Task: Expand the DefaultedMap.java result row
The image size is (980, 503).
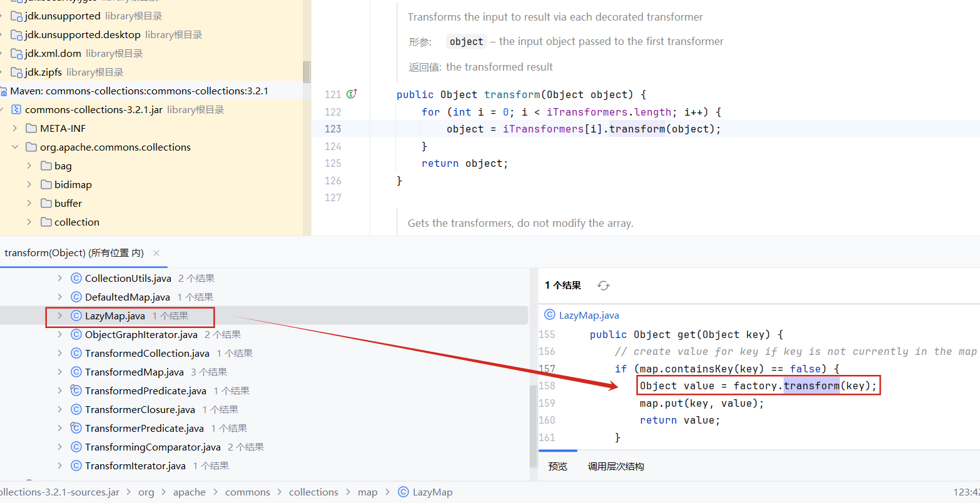Action: coord(59,297)
